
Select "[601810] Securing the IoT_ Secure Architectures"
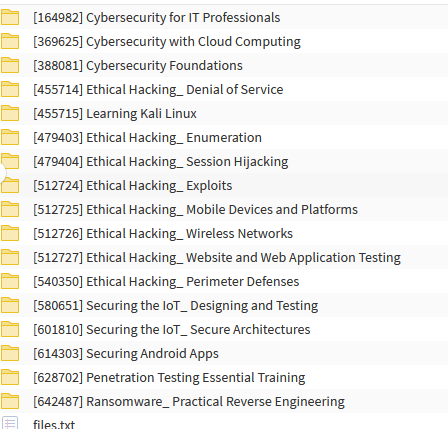point(172,330)
